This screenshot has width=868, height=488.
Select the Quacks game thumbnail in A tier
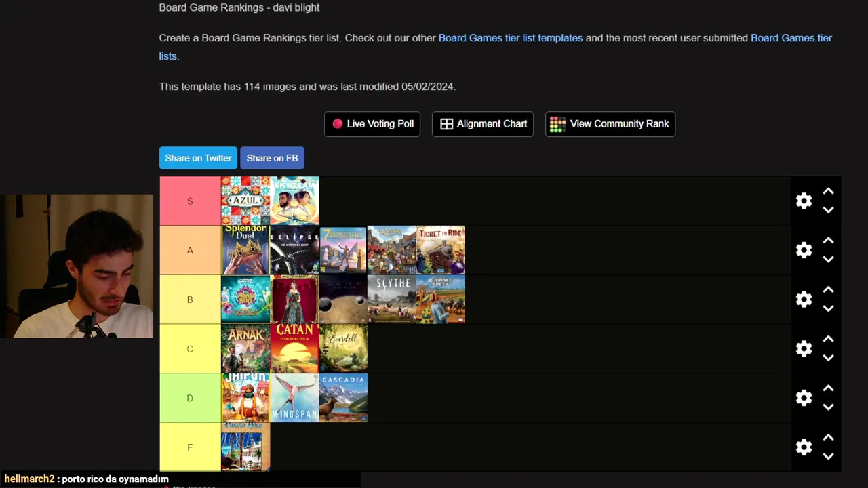pyautogui.click(x=392, y=250)
